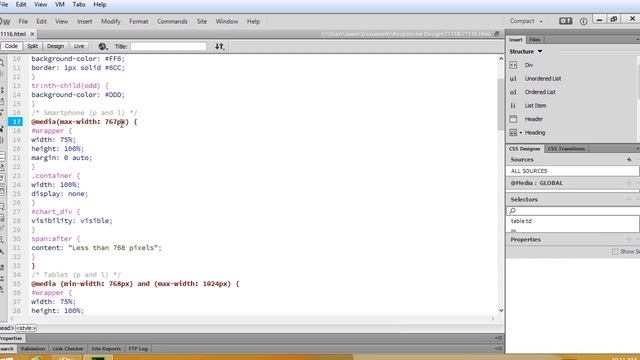
Task: Click line number 17 in gutter
Action: coord(16,122)
